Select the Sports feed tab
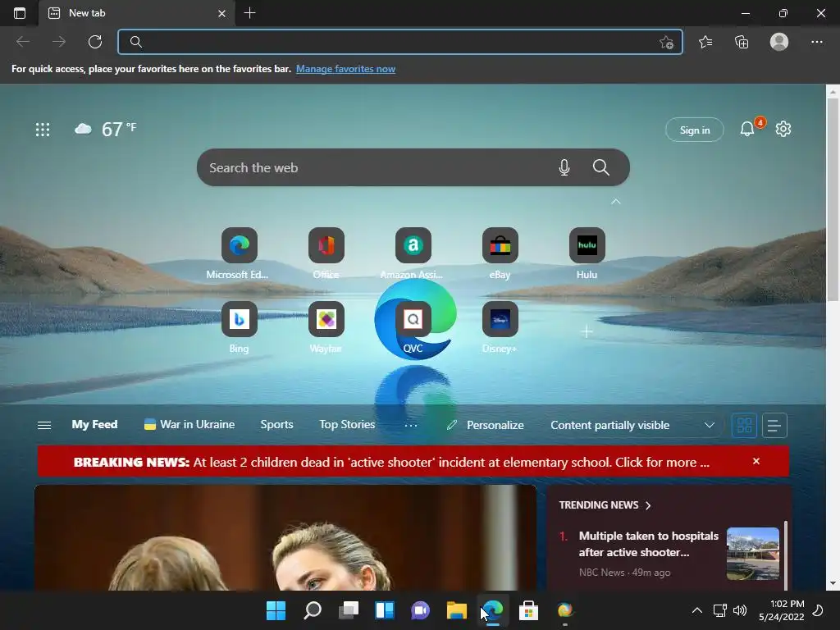Screen dimensions: 840x630 (x=277, y=424)
